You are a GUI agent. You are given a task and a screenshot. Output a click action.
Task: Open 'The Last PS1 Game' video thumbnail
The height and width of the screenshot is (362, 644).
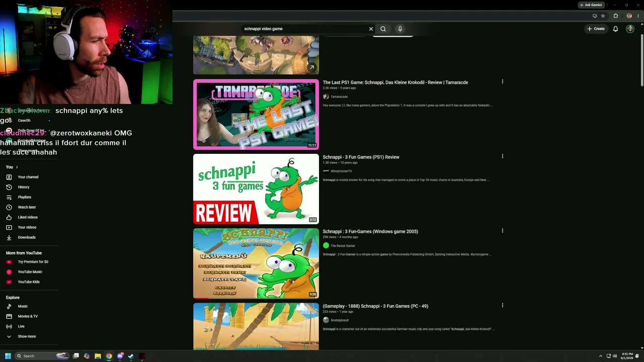256,115
